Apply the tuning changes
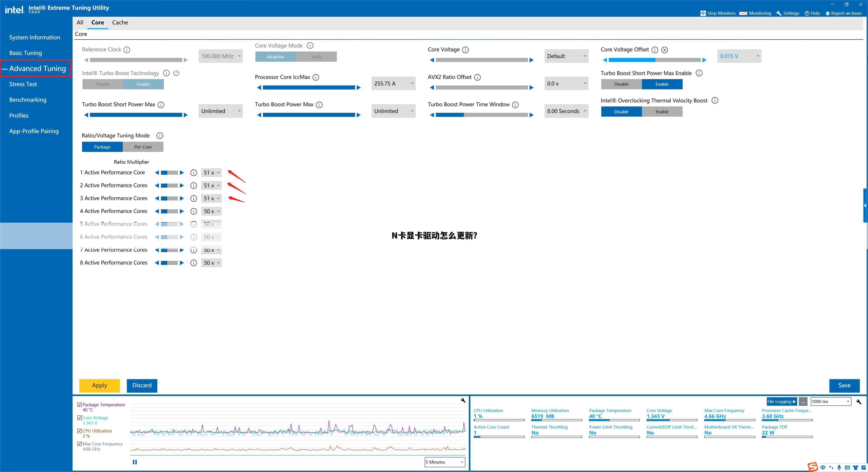The image size is (868, 472). [x=99, y=385]
